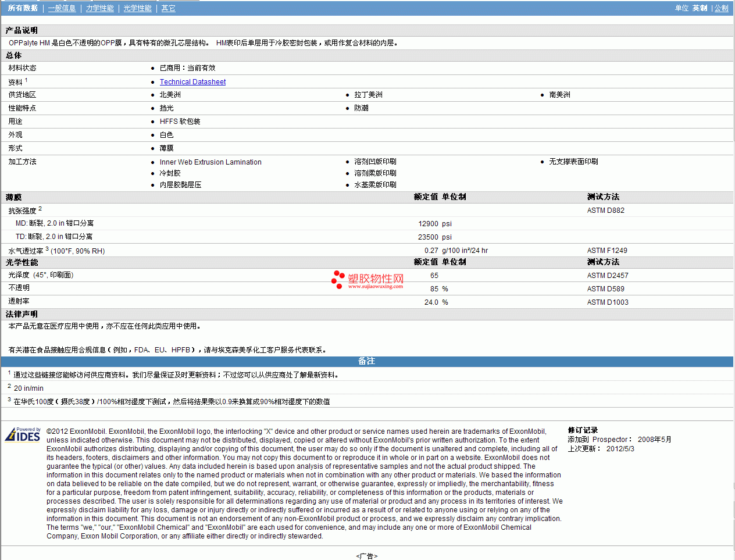Click the appearance value 白色
Viewport: 735px width, 560px height.
[166, 135]
